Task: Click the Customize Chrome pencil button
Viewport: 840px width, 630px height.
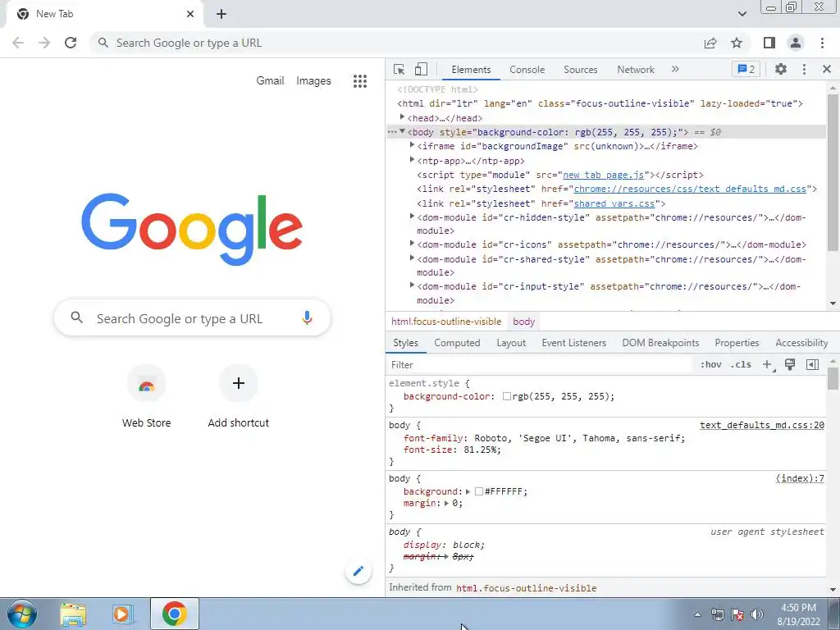Action: tap(358, 571)
